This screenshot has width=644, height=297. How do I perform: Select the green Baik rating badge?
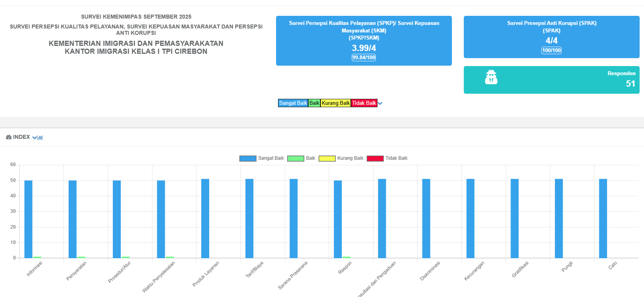(314, 103)
